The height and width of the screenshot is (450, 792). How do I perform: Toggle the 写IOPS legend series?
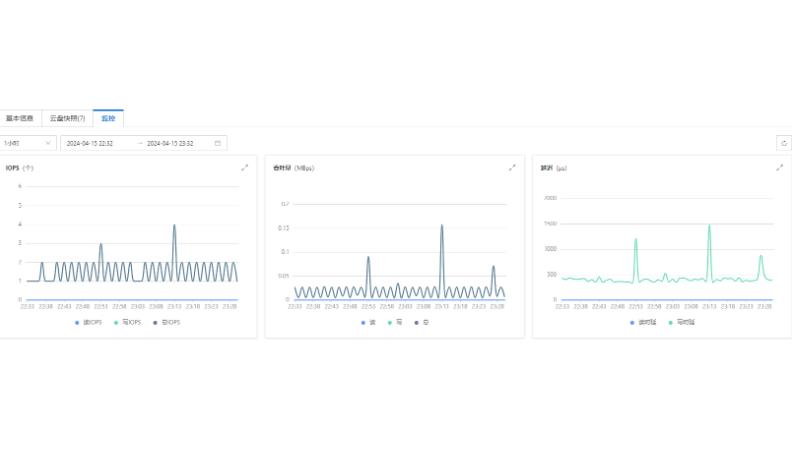127,322
